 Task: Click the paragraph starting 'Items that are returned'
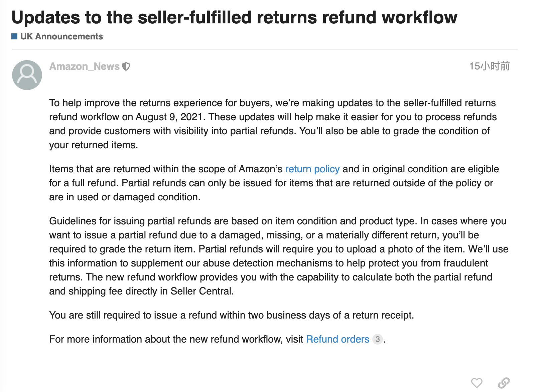(x=274, y=183)
